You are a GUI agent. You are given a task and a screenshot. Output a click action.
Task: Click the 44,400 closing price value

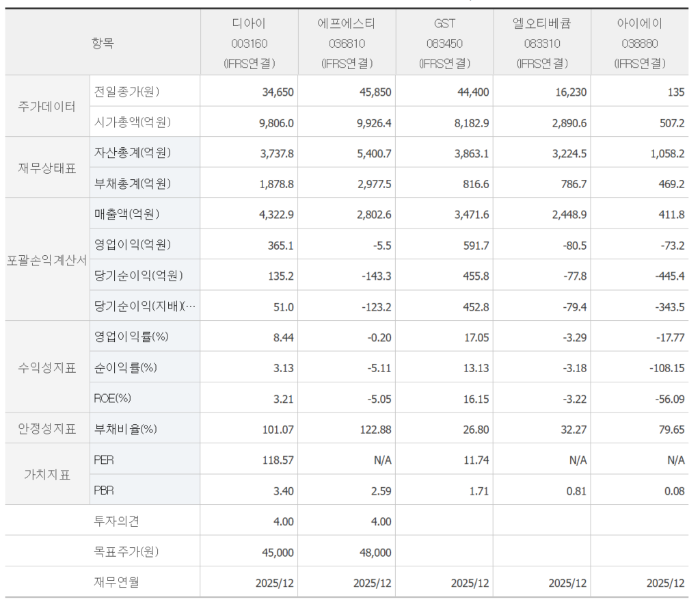click(x=473, y=92)
